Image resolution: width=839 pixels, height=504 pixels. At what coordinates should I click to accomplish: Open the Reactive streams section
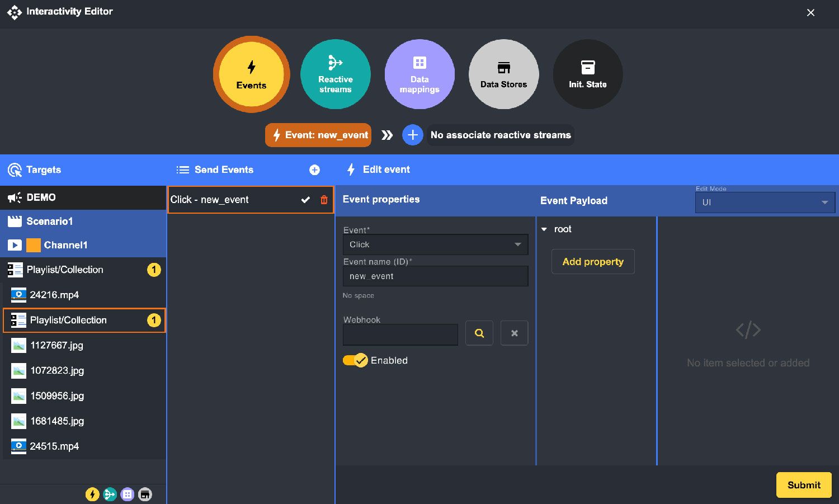point(335,74)
